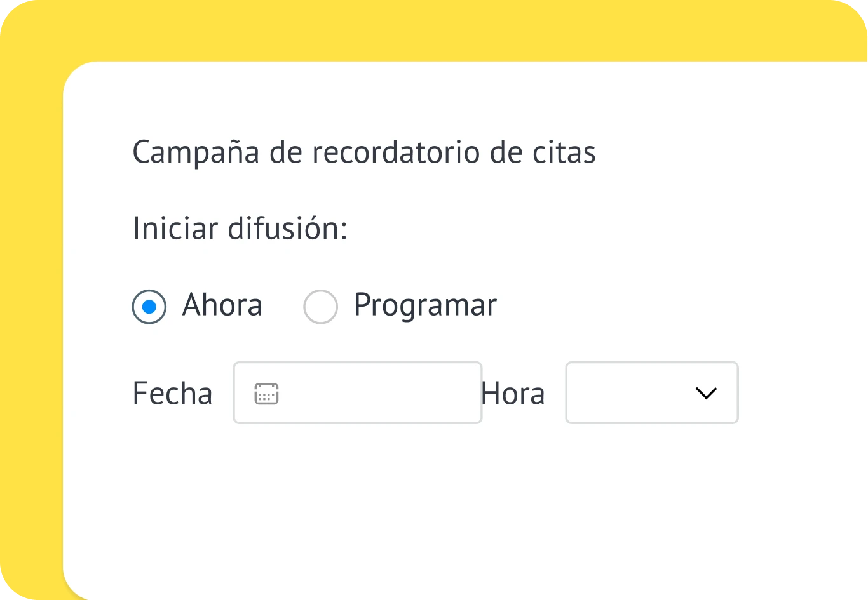Open the calendar icon in Fecha field
The image size is (868, 600).
click(x=266, y=394)
